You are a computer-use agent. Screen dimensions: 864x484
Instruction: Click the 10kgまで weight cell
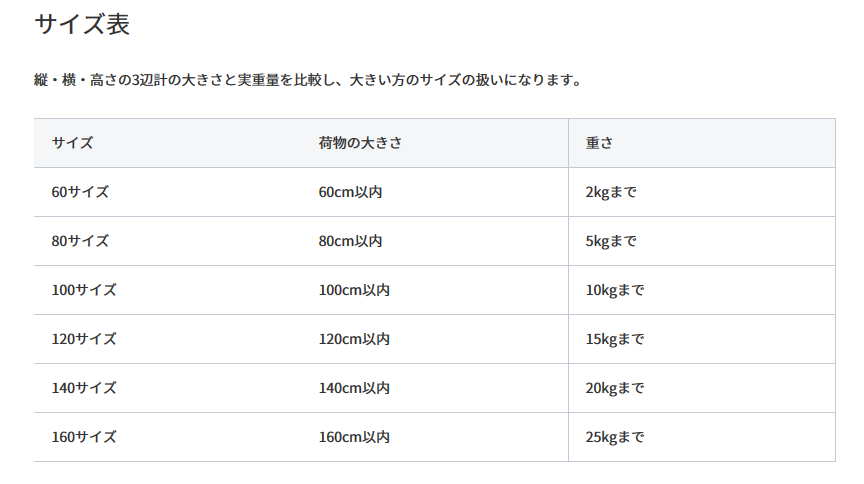615,290
